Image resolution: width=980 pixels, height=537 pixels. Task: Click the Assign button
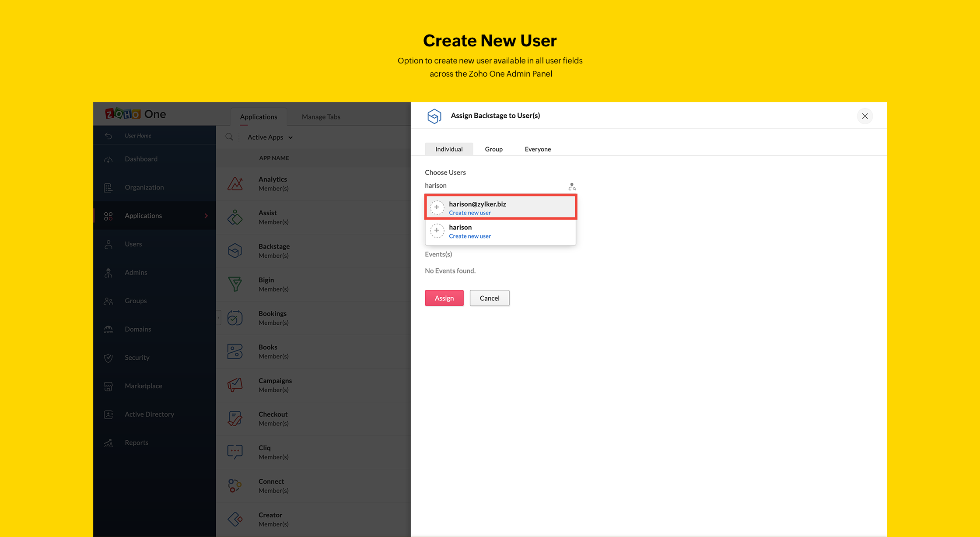[x=444, y=298]
